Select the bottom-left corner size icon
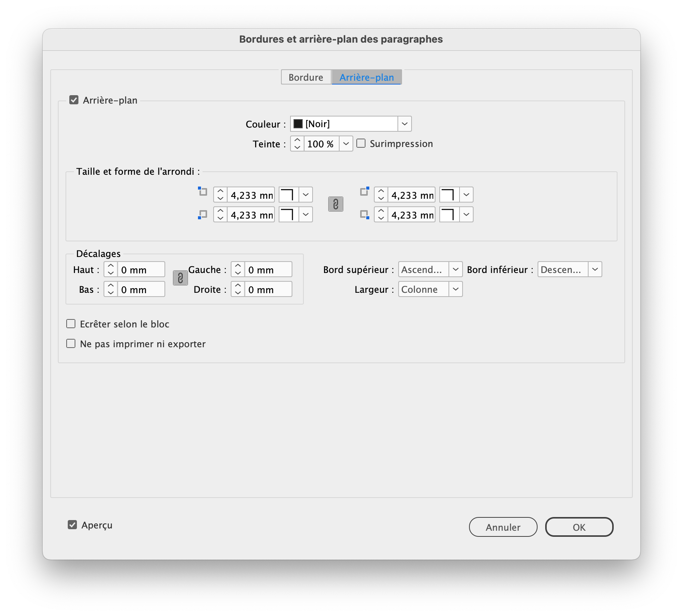Viewport: 683px width, 616px height. click(x=202, y=214)
